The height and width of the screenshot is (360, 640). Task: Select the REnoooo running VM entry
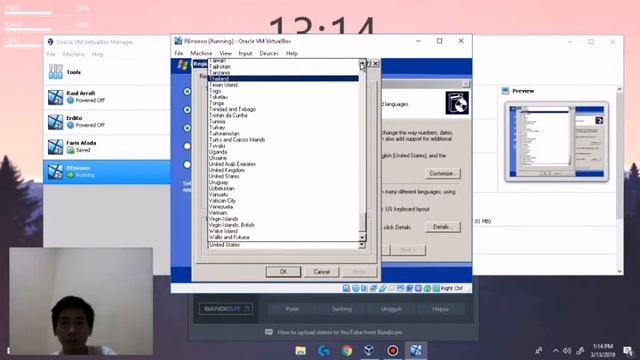[x=107, y=171]
